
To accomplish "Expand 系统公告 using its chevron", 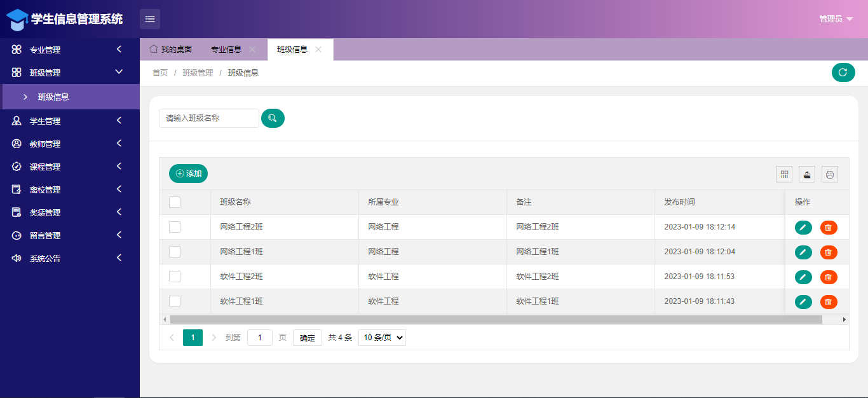I will [119, 257].
